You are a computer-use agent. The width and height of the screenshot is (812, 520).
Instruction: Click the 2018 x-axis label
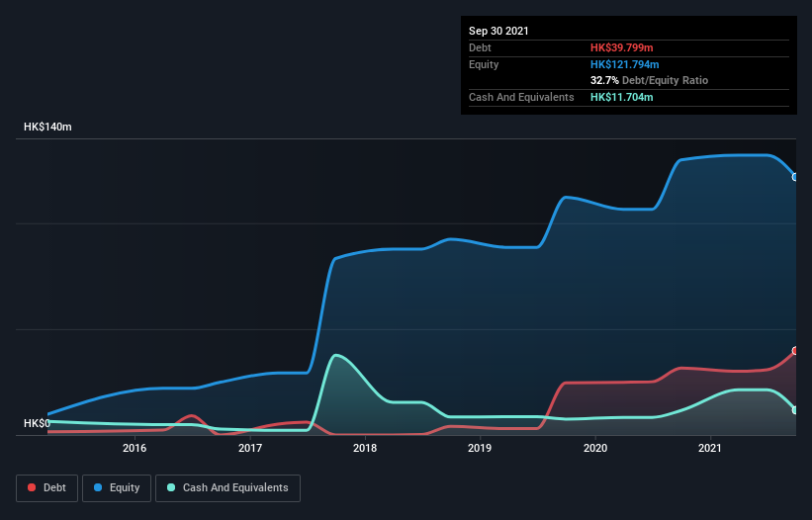point(365,448)
